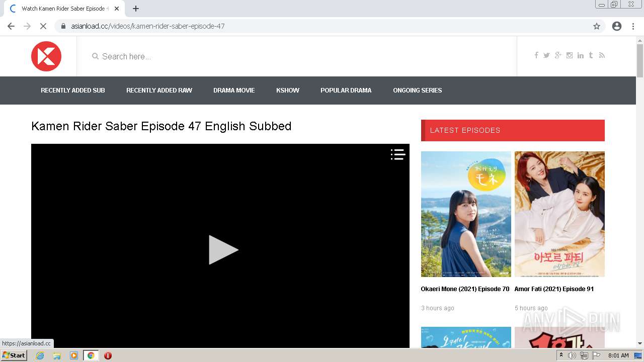Launch Internet Explorer from taskbar
The height and width of the screenshot is (362, 644).
pyautogui.click(x=40, y=355)
